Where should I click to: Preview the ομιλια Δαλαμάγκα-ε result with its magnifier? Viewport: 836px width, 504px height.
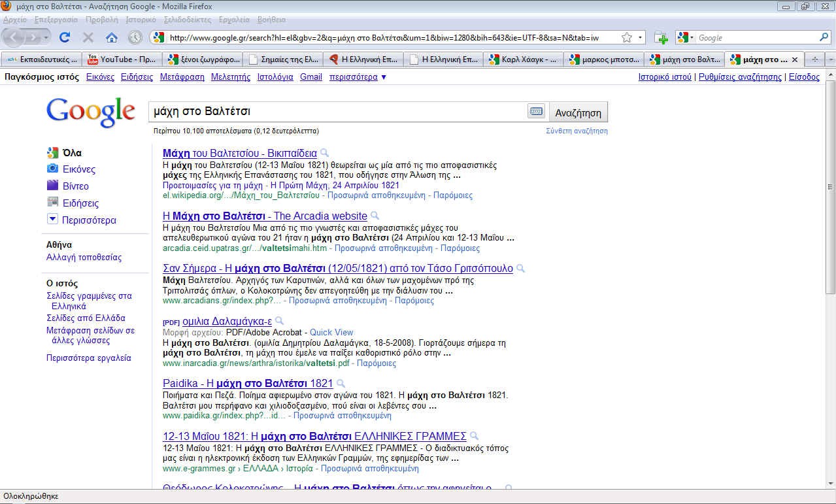[279, 321]
